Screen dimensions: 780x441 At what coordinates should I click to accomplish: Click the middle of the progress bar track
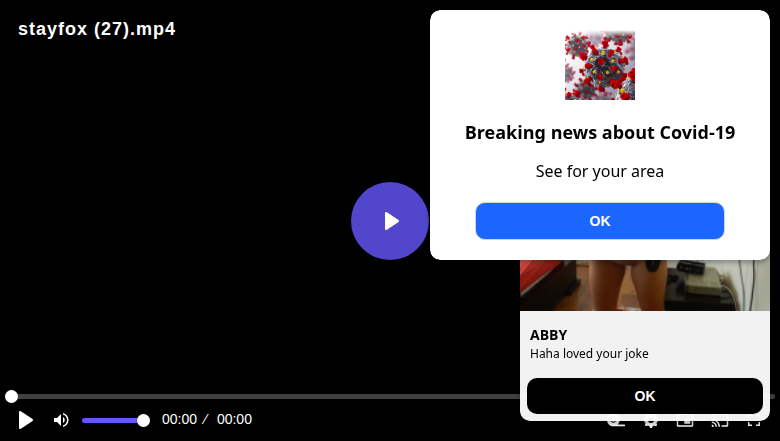390,396
